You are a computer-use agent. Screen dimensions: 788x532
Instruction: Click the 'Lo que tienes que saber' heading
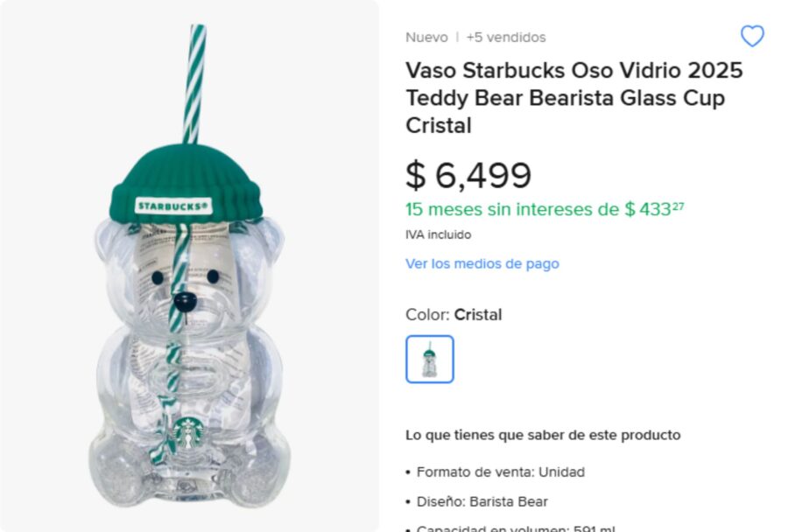[543, 435]
